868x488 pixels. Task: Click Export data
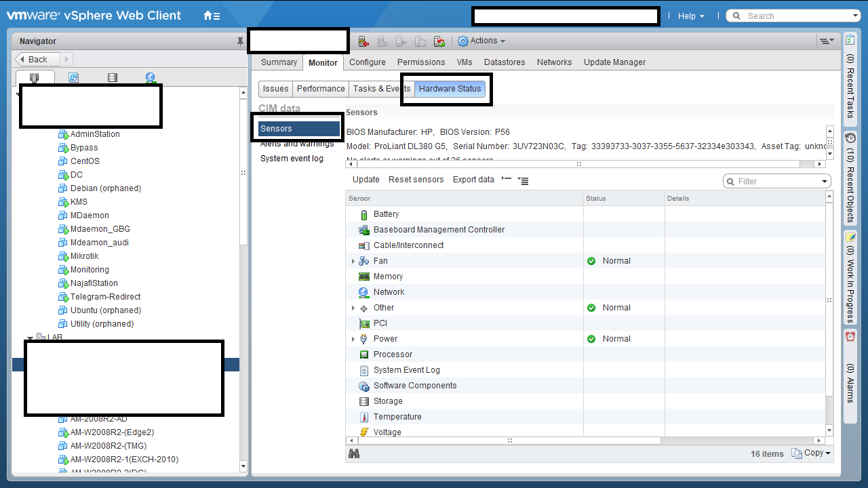click(x=473, y=180)
